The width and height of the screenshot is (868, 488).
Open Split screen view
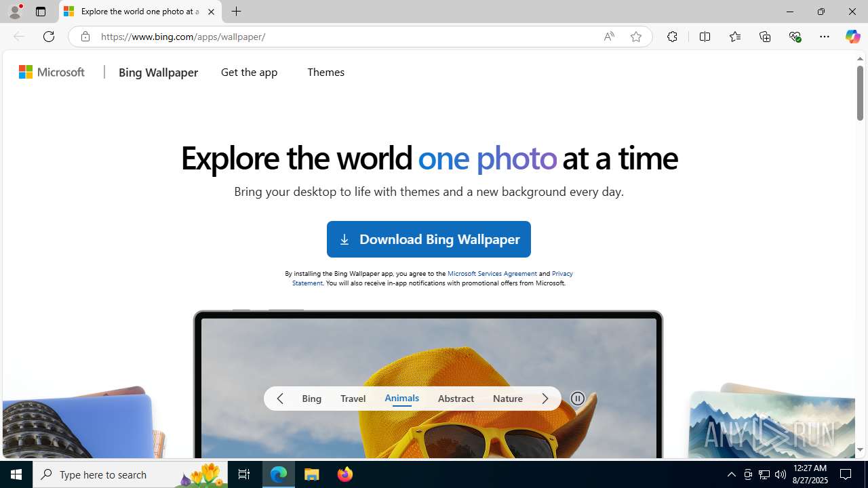[705, 37]
